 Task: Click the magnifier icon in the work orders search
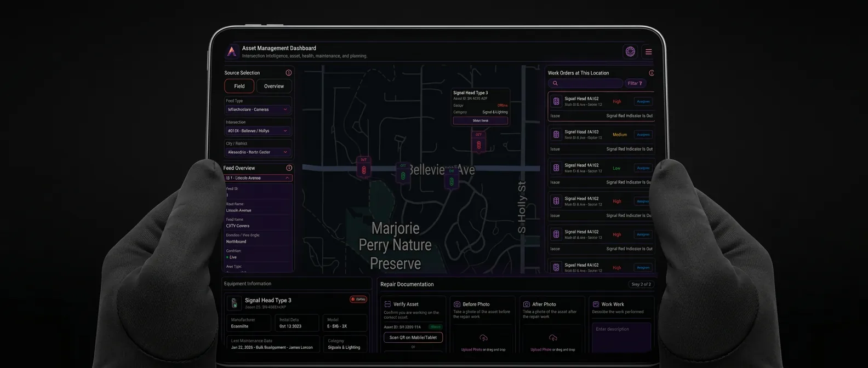pos(555,83)
